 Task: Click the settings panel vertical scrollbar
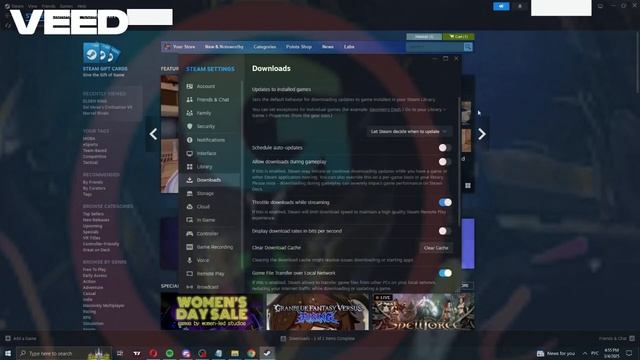(x=460, y=162)
